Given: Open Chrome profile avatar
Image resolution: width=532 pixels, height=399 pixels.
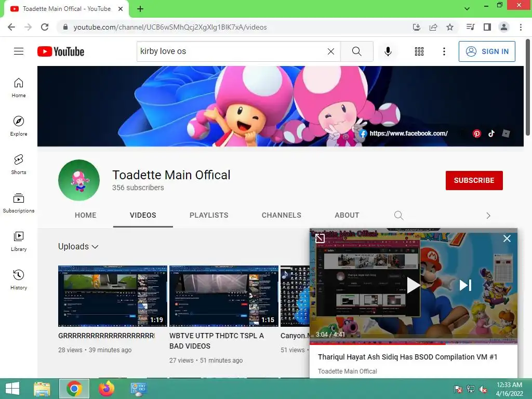Looking at the screenshot, I should point(504,27).
